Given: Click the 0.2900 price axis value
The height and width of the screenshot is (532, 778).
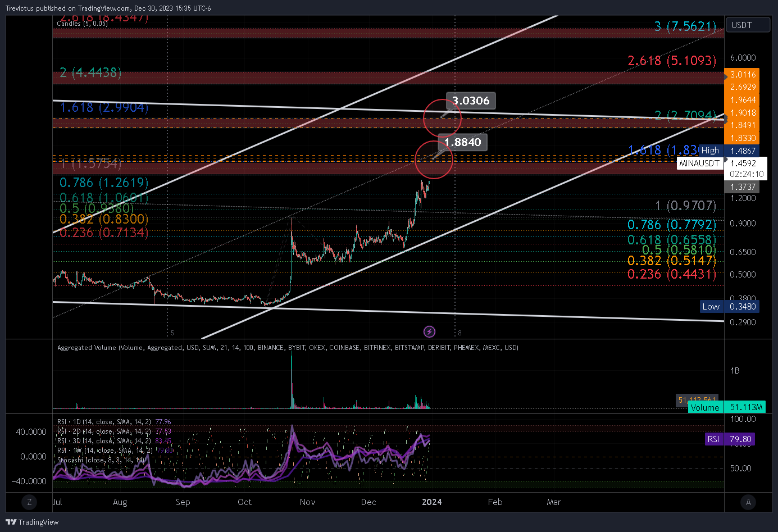Looking at the screenshot, I should [743, 322].
